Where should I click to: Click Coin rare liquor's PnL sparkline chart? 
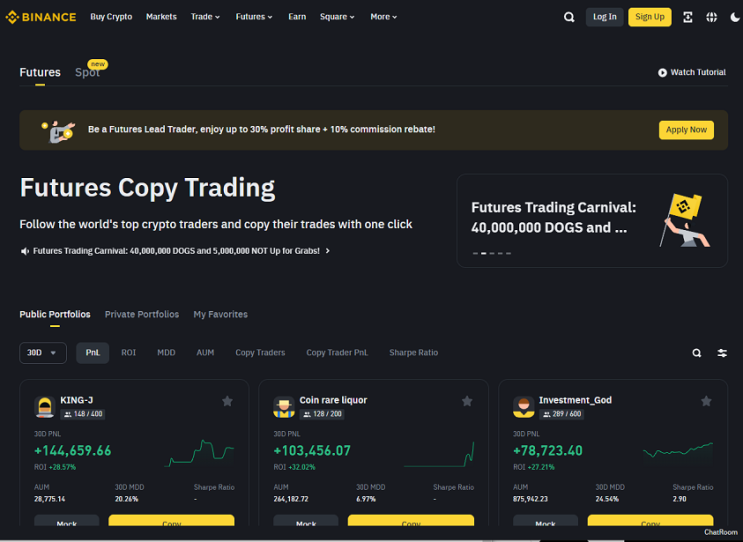pyautogui.click(x=439, y=453)
